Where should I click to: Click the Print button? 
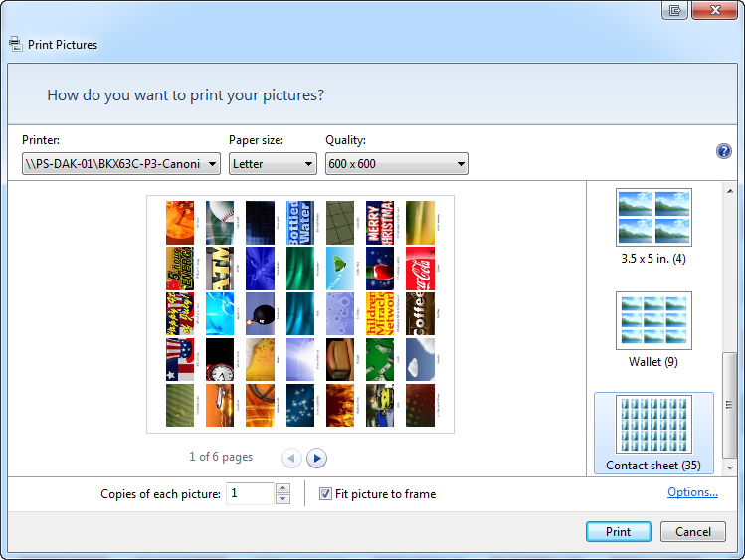pos(618,532)
